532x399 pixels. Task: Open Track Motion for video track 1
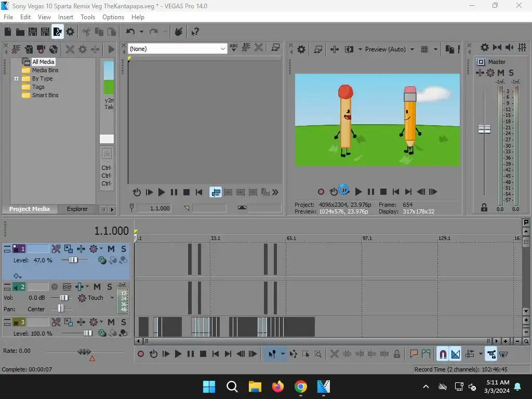click(69, 249)
